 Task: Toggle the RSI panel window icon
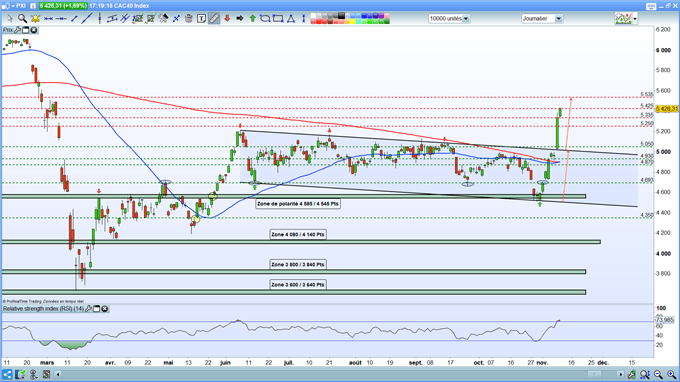pyautogui.click(x=97, y=309)
